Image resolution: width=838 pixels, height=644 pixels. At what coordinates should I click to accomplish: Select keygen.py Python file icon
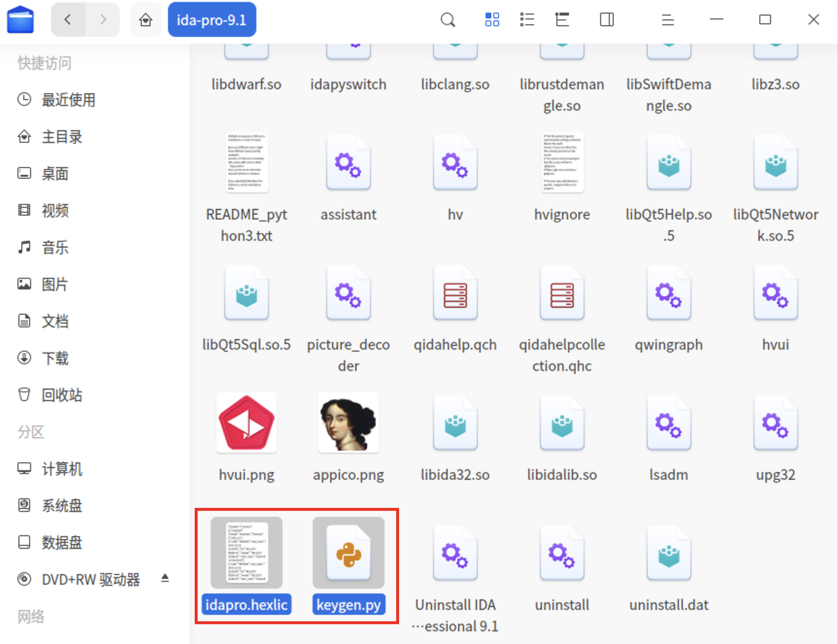(x=349, y=553)
